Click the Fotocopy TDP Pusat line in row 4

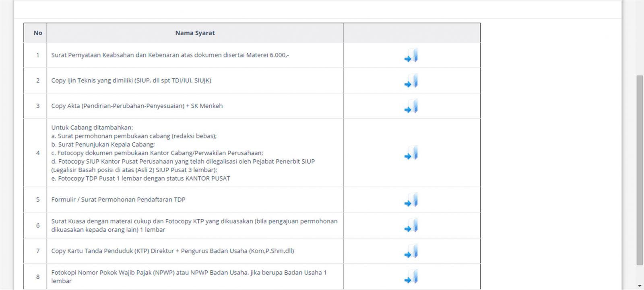[x=140, y=178]
